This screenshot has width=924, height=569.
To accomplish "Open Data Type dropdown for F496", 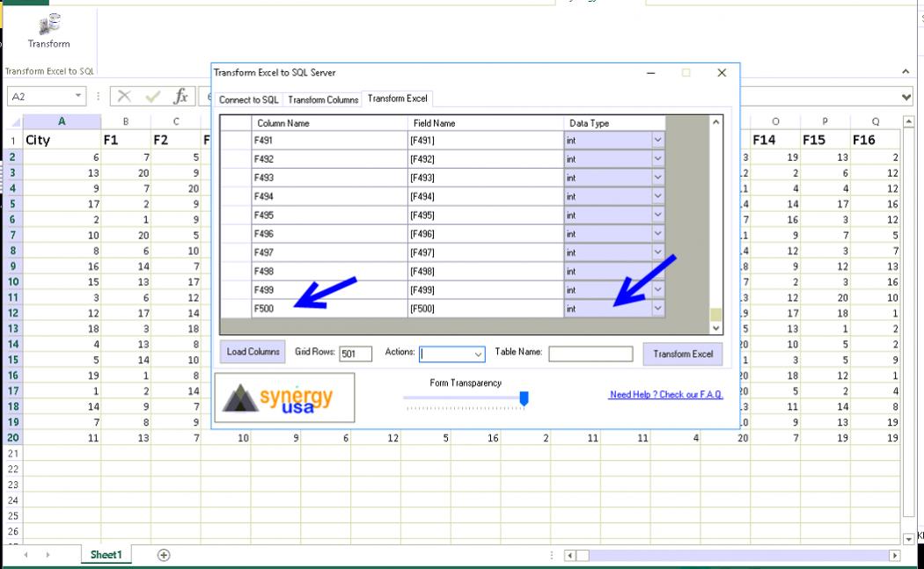I will pyautogui.click(x=657, y=234).
